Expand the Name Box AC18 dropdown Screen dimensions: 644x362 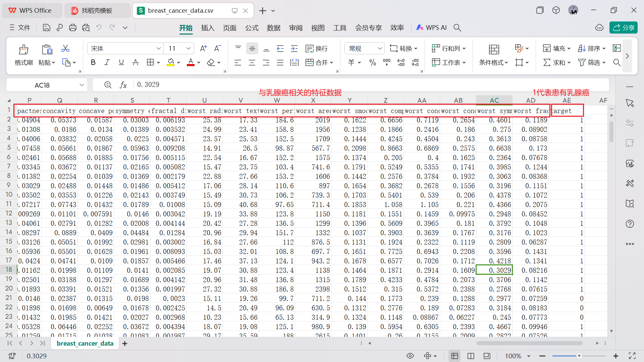(x=82, y=85)
